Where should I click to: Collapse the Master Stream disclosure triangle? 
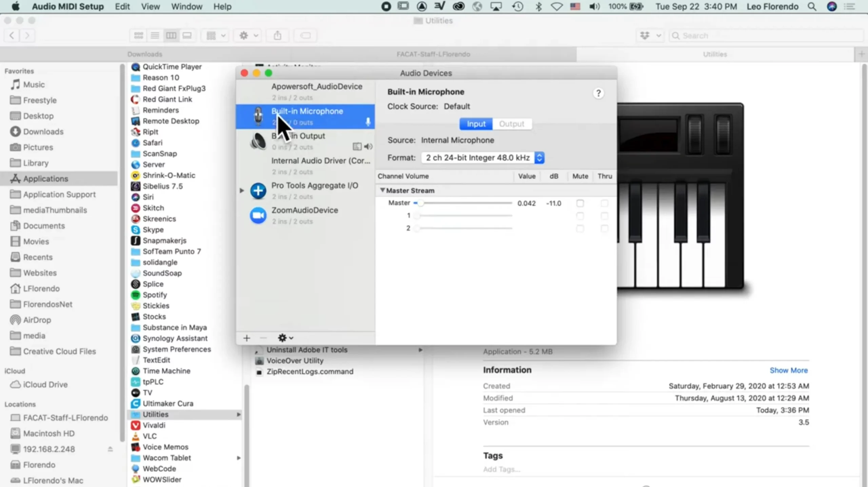coord(382,190)
